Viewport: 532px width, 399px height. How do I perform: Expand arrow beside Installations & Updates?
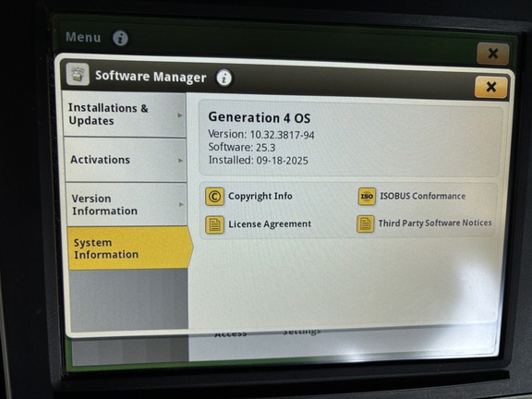180,115
